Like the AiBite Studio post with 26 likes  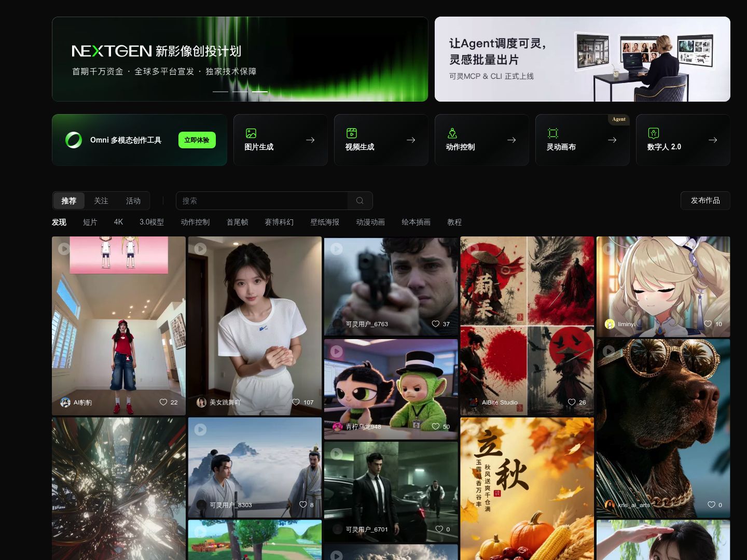click(572, 402)
